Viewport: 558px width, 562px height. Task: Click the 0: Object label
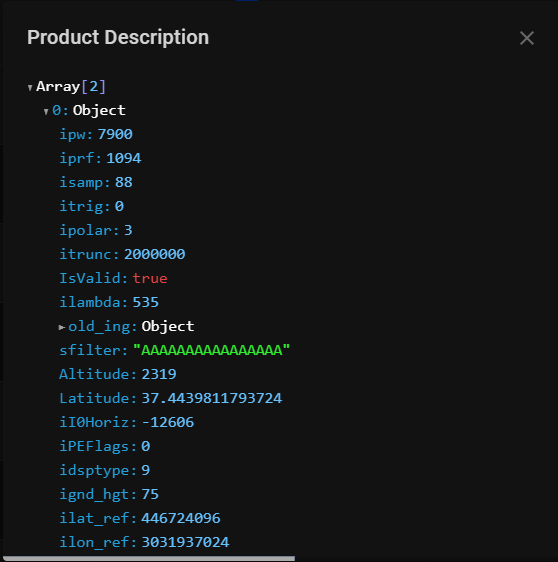89,111
